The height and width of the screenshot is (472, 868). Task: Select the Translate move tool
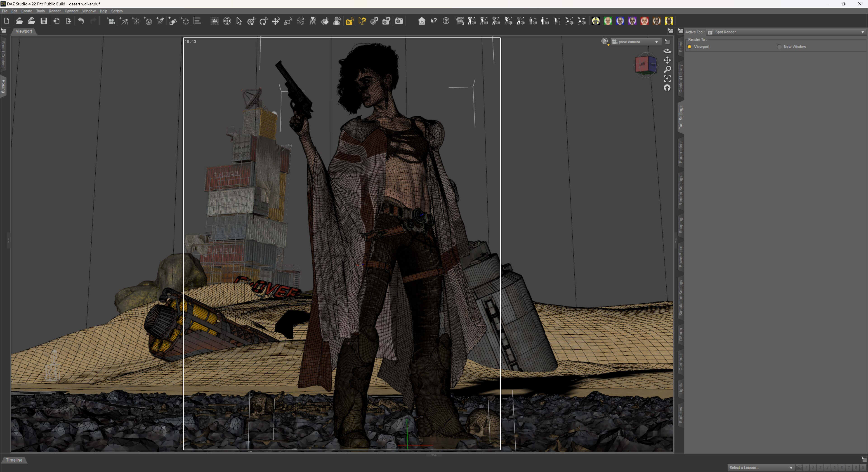click(x=276, y=21)
